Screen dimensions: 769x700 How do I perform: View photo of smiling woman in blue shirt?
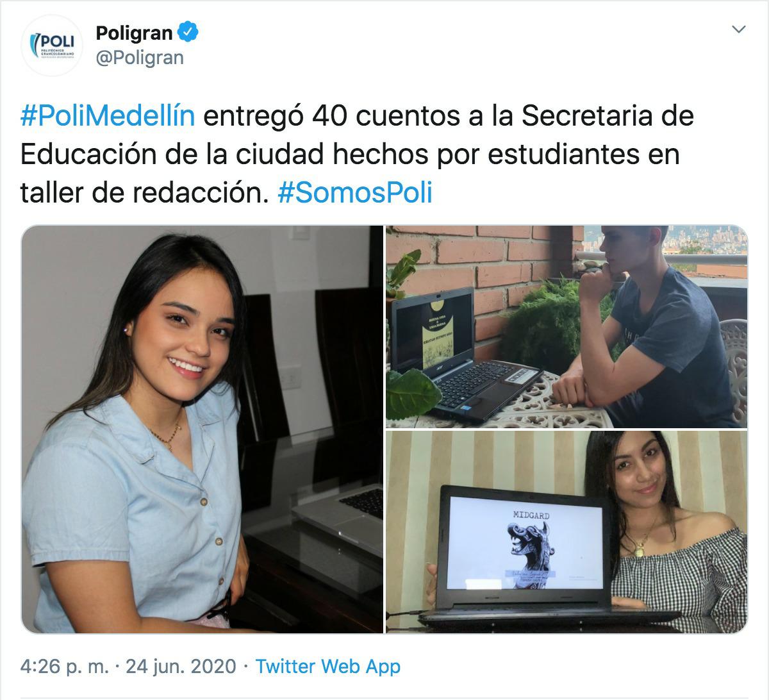[202, 429]
